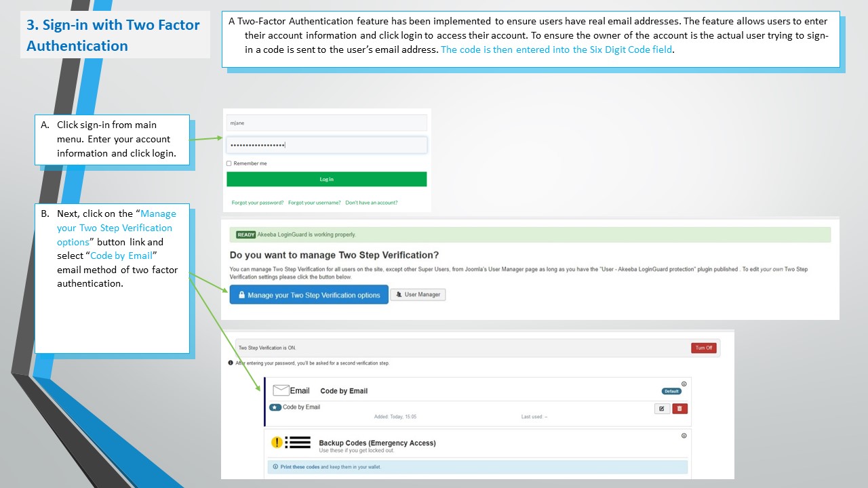Screen dimensions: 868x488
Task: Turn Off Two Step Verification
Action: [x=703, y=348]
